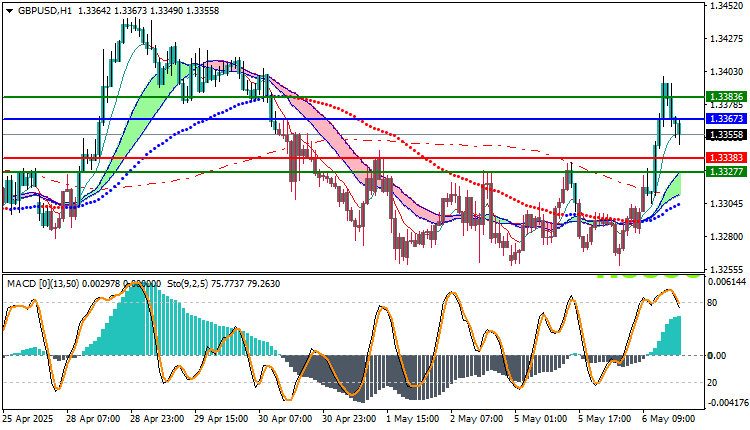Screen dimensions: 750x430
Task: Click the 6 May 09:00 time label
Action: coord(669,419)
